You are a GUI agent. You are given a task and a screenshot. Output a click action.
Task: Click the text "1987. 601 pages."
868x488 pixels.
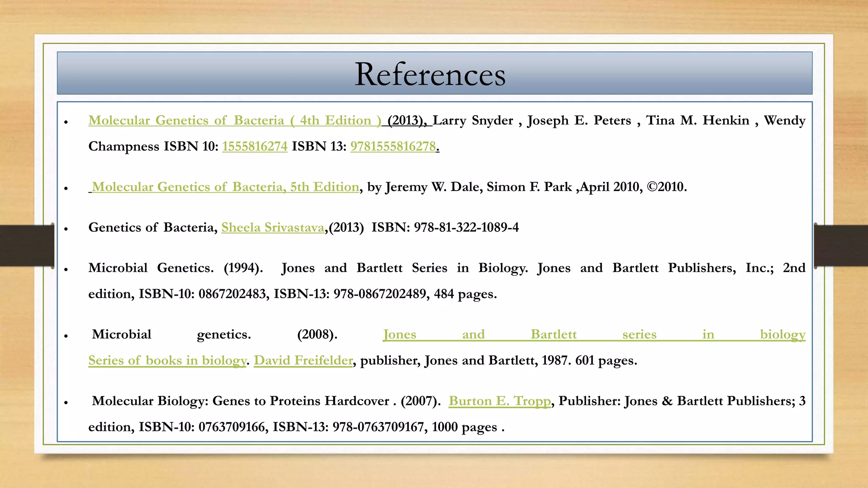590,360
